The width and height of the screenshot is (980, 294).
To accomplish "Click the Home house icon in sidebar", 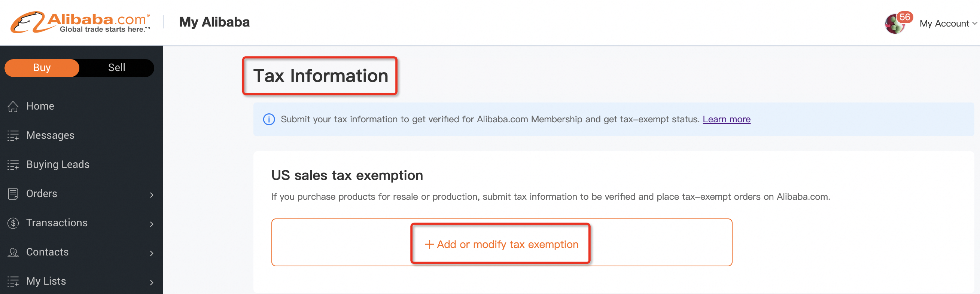I will coord(13,107).
